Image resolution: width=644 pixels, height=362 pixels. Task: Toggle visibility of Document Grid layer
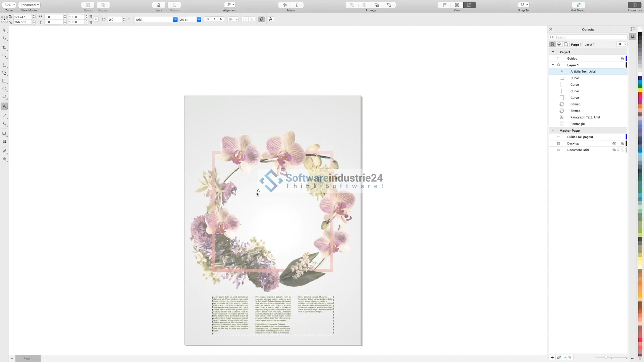[614, 150]
